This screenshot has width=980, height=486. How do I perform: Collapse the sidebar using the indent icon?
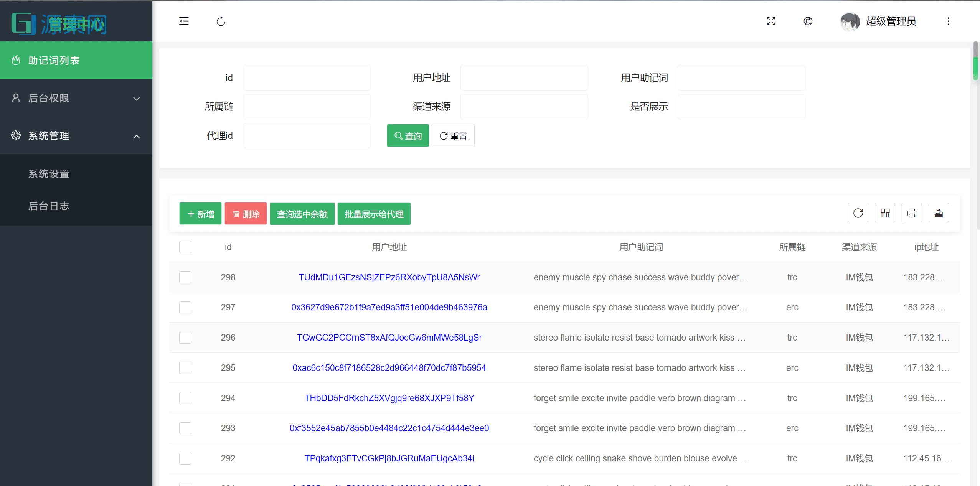184,21
